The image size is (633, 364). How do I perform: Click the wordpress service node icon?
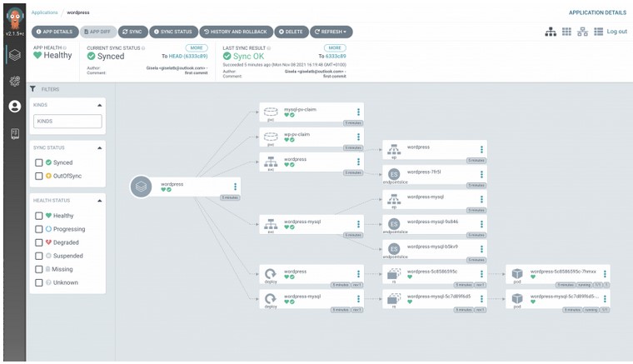coord(271,162)
